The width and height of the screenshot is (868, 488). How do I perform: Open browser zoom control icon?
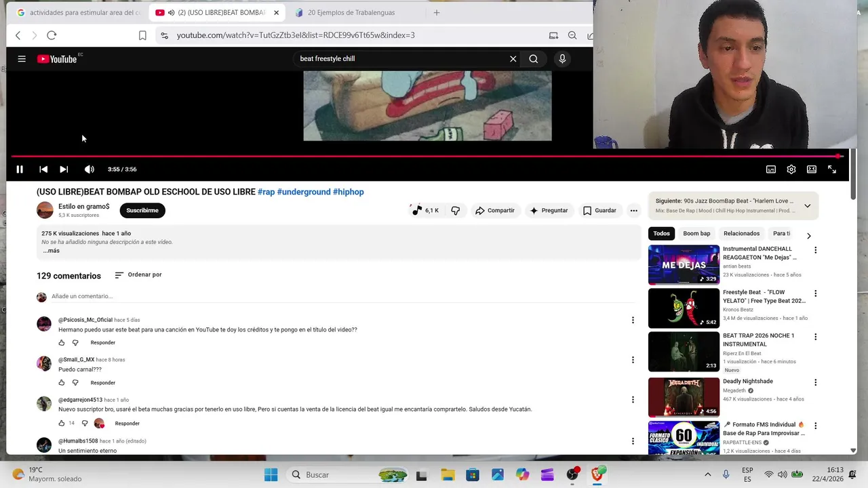click(572, 35)
